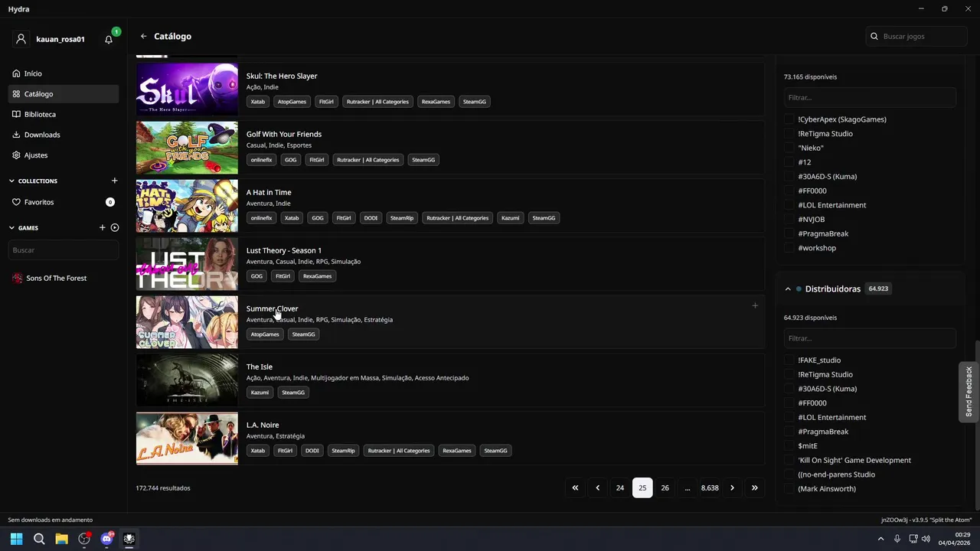
Task: Open the Início sidebar page
Action: pos(63,73)
